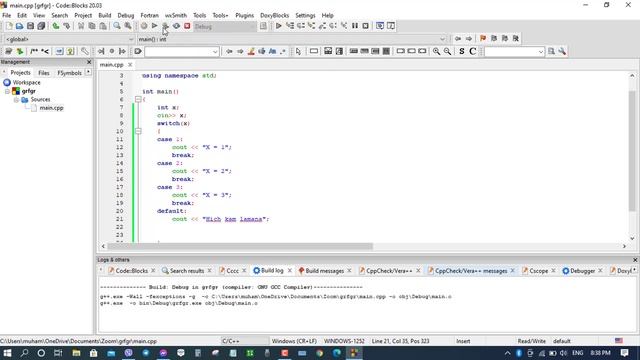Screen dimensions: 640x360
Task: Open the wxSmith menu
Action: click(176, 16)
